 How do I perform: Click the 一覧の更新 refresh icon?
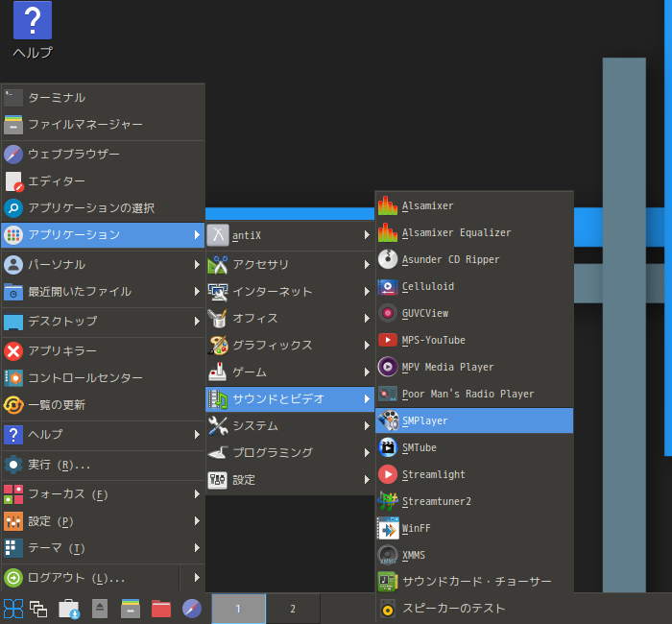coord(13,404)
